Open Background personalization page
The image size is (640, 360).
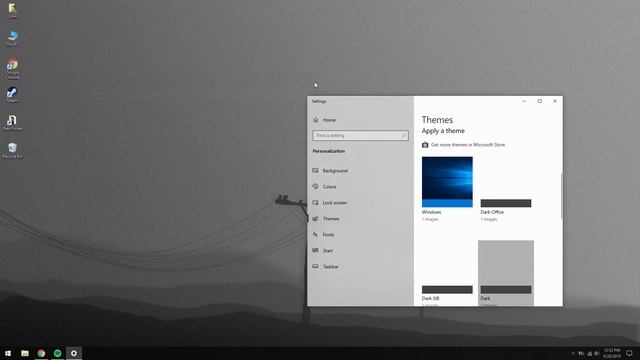(x=330, y=171)
